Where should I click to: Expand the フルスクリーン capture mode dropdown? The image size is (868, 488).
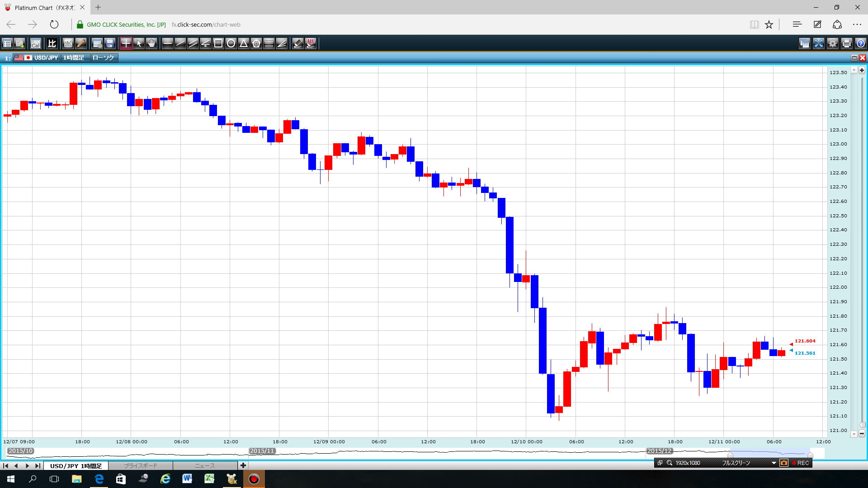point(774,463)
